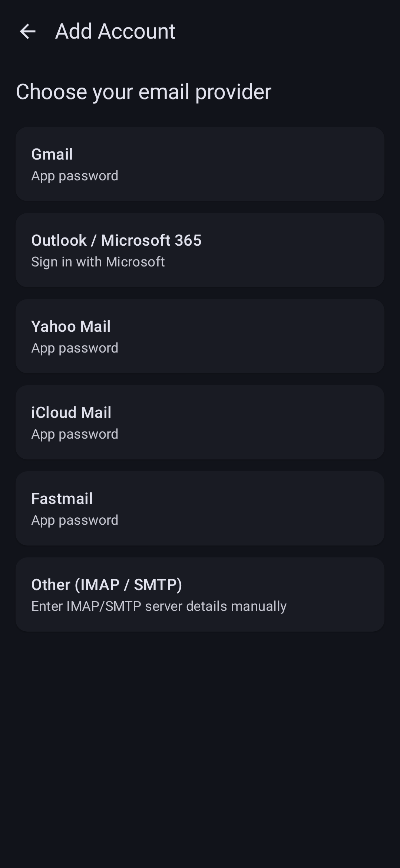Choose Other (IMAP / SMTP) option
The image size is (400, 868).
[200, 595]
